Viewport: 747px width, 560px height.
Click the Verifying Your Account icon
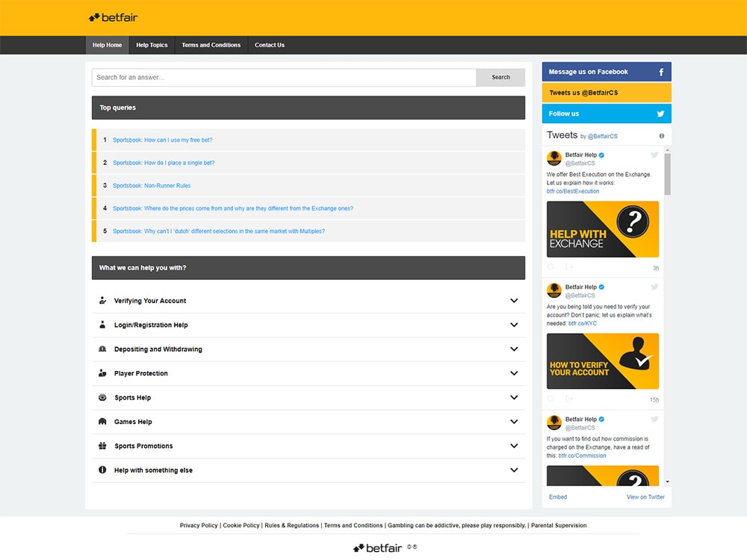click(x=102, y=300)
